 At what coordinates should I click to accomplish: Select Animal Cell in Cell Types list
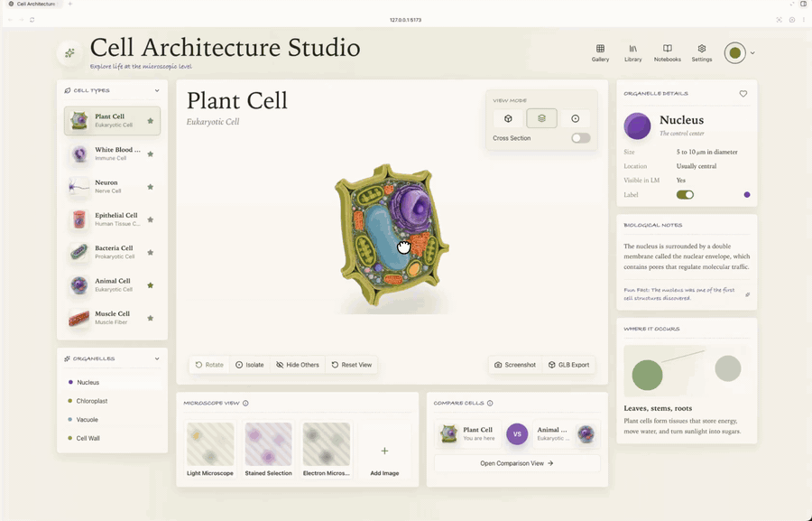click(112, 285)
